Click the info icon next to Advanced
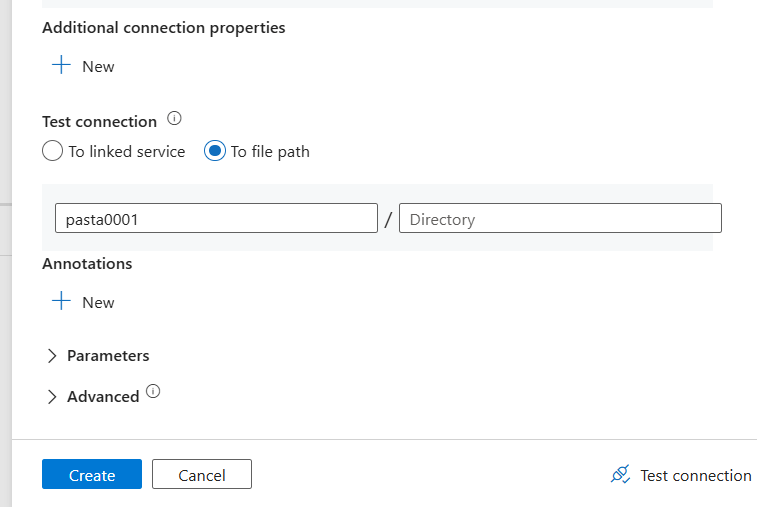 (x=153, y=392)
